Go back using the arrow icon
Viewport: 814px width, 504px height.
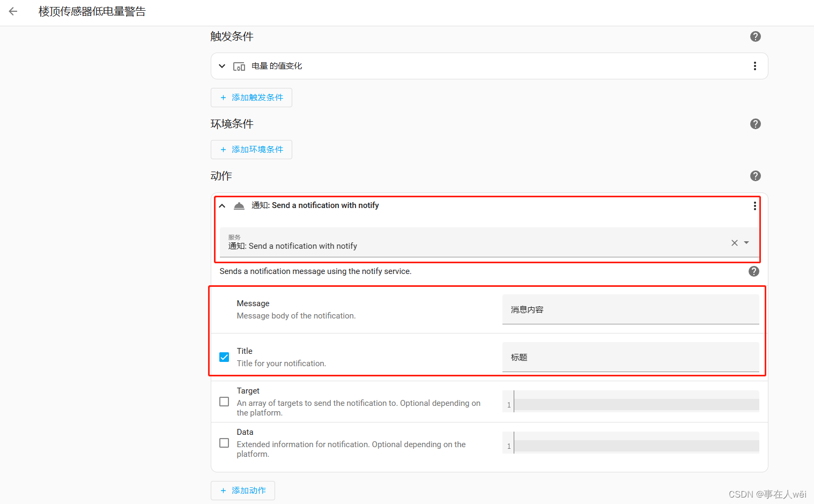13,11
